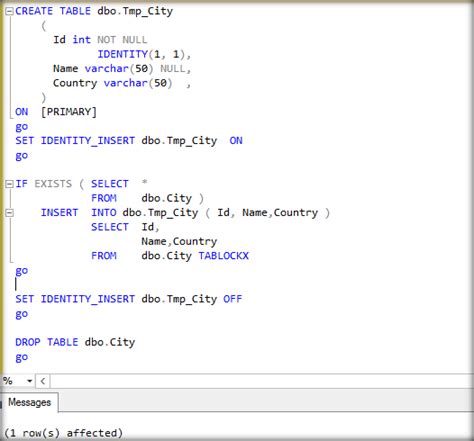The width and height of the screenshot is (474, 441).
Task: Click the 'FROM dbo.City )' line in IF EXISTS
Action: click(x=147, y=198)
